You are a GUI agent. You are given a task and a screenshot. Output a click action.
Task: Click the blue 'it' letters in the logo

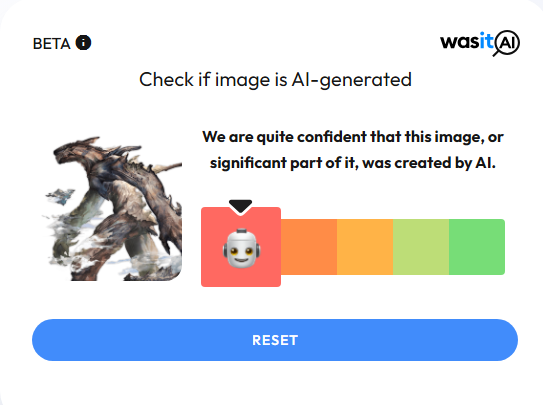[487, 41]
